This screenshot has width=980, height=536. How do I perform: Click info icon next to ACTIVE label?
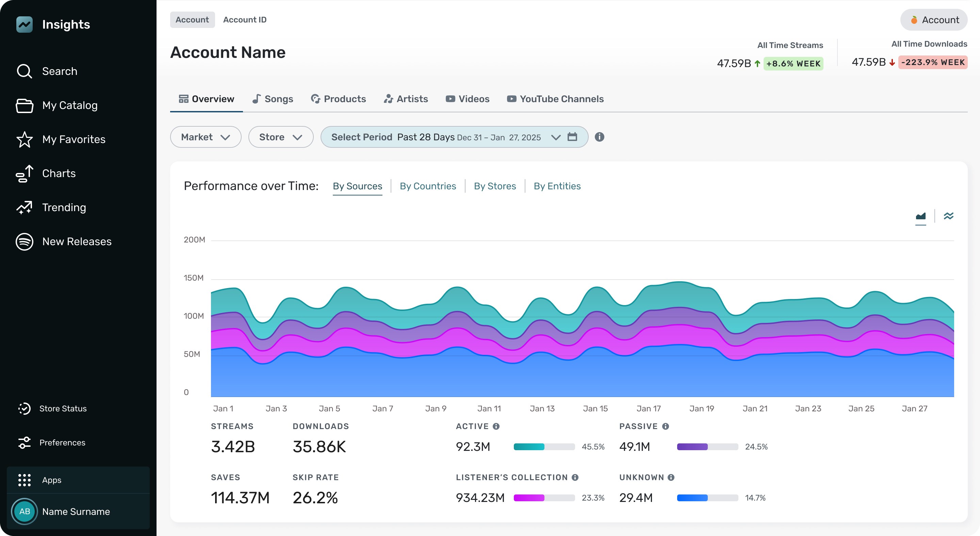496,426
